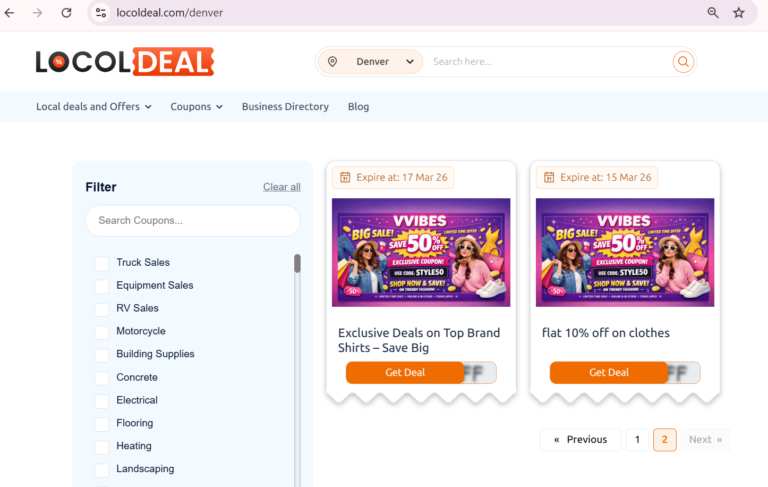Expand Local deals and Offers menu
This screenshot has width=768, height=487.
(94, 107)
